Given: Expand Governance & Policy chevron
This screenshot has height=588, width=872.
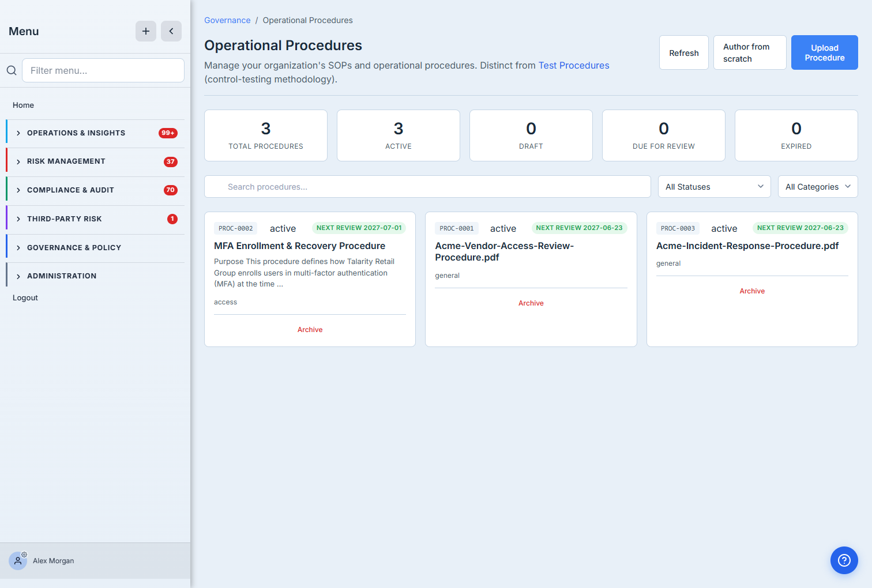Looking at the screenshot, I should [x=18, y=248].
